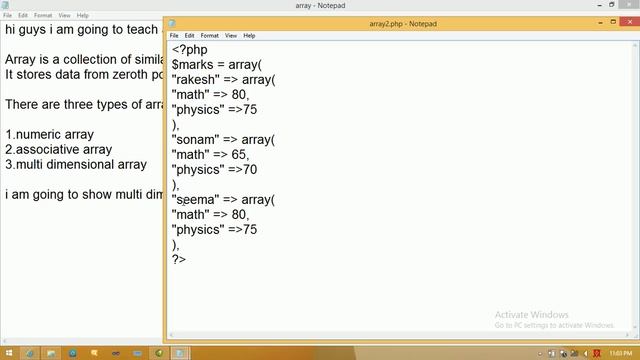Click the "math" => 65, line
Viewport: 640px width, 360px height.
click(x=210, y=155)
